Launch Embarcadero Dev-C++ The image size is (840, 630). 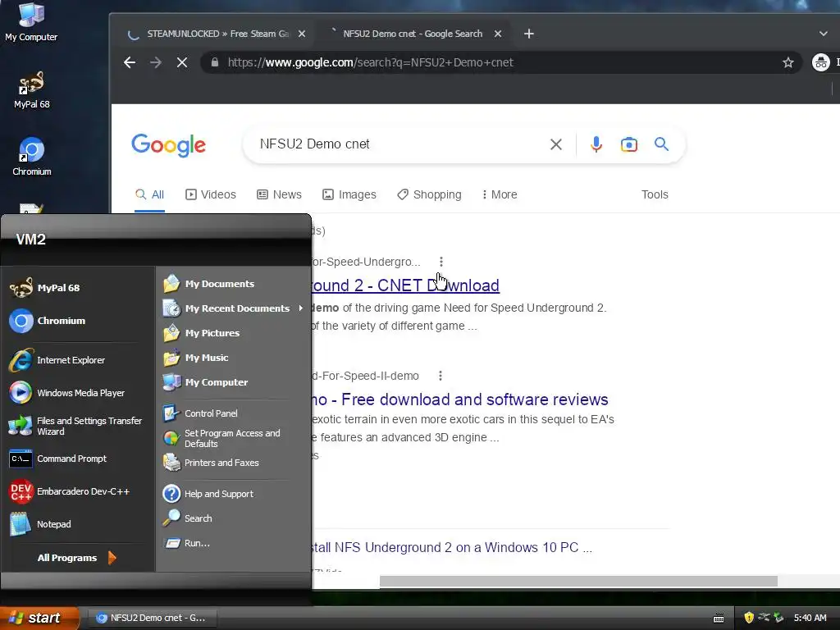(69, 491)
